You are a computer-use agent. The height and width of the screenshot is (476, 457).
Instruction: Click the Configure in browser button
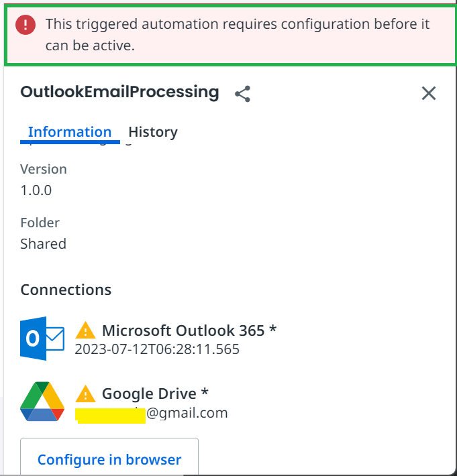click(109, 457)
